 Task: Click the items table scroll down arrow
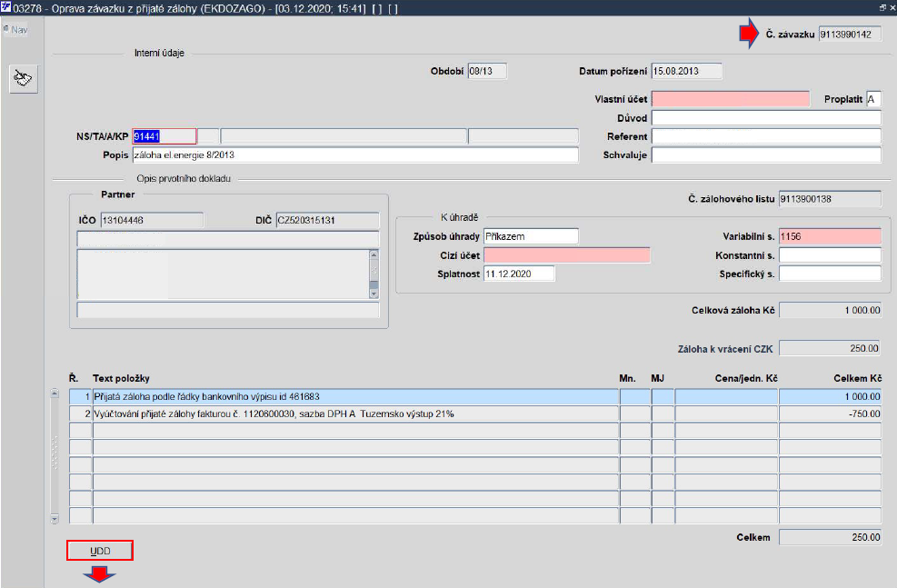point(54,519)
